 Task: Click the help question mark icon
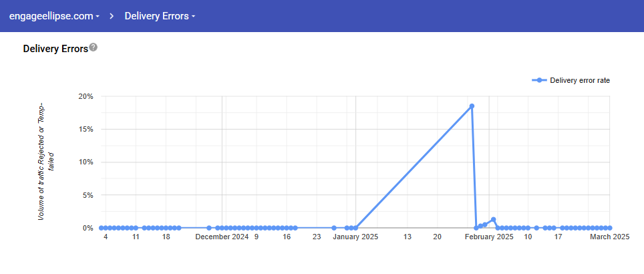click(x=94, y=47)
